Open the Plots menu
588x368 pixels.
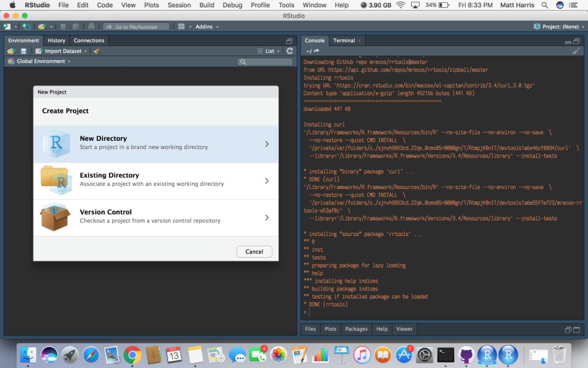click(x=151, y=5)
